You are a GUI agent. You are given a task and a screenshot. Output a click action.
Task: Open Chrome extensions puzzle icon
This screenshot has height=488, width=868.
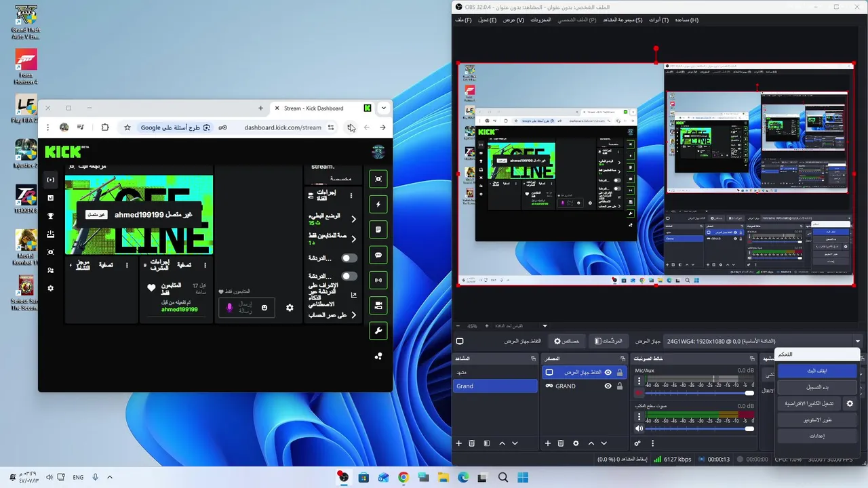tap(105, 127)
